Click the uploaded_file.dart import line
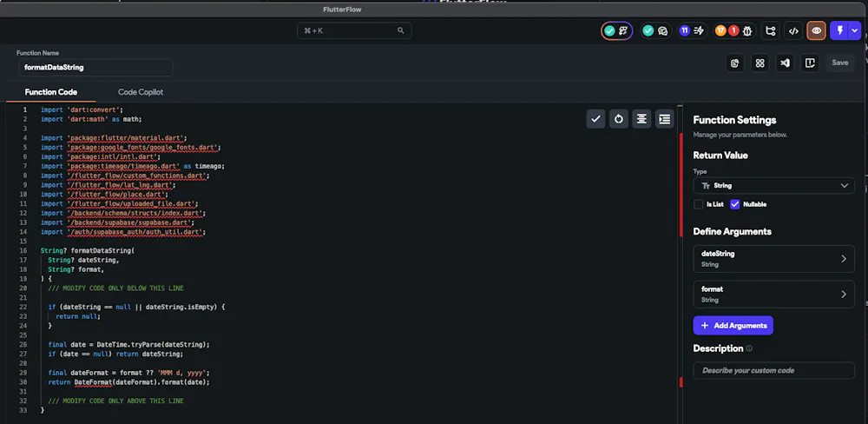 [x=120, y=204]
